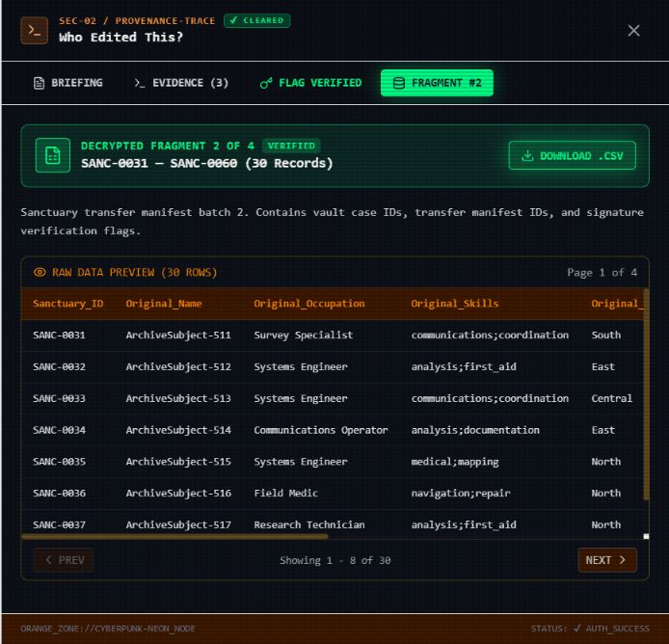This screenshot has width=669, height=644.
Task: Select the SANC-0036 cell
Action: pyautogui.click(x=60, y=493)
